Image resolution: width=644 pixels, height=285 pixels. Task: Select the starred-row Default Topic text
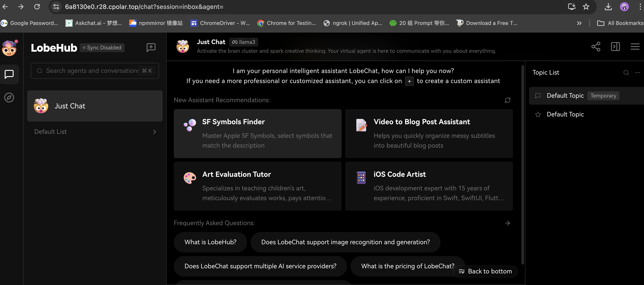(565, 114)
